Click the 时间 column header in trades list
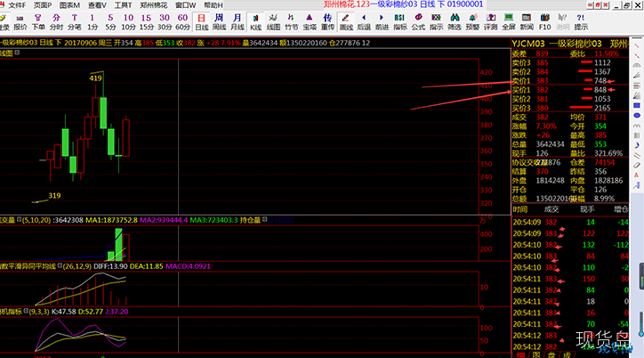This screenshot has height=358, width=644. click(x=520, y=207)
